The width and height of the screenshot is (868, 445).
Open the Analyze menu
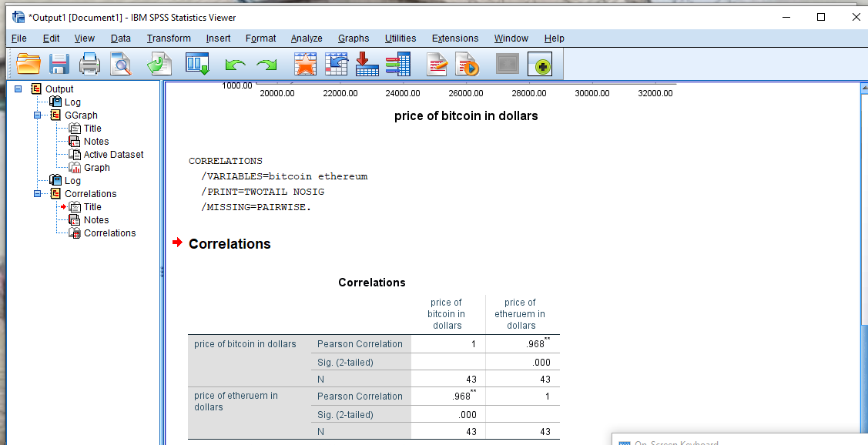click(x=307, y=38)
